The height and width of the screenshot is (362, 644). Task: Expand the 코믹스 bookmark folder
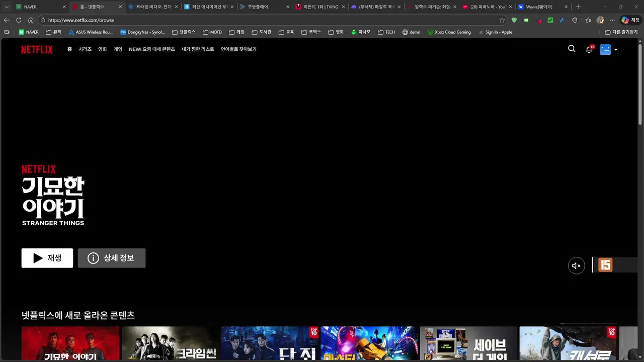click(x=311, y=32)
